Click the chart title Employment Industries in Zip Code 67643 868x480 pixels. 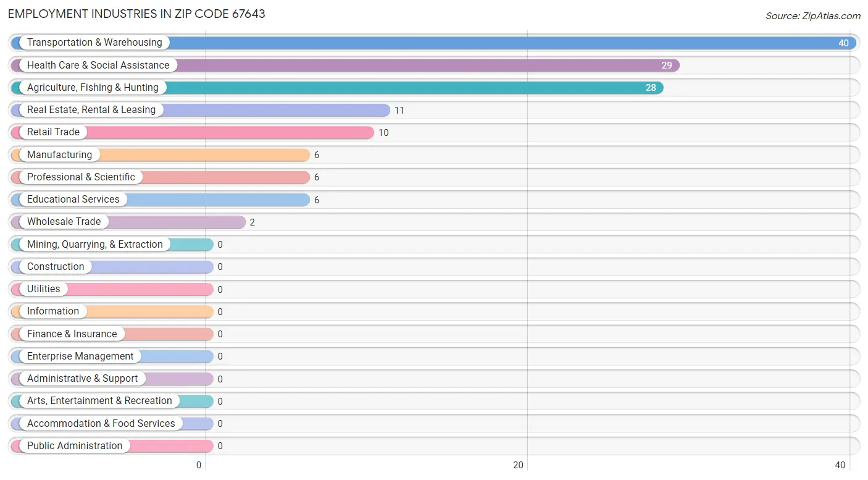point(137,14)
